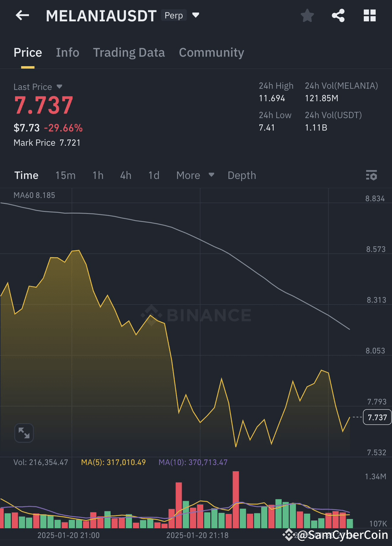Expand chart to fullscreen

click(x=24, y=433)
